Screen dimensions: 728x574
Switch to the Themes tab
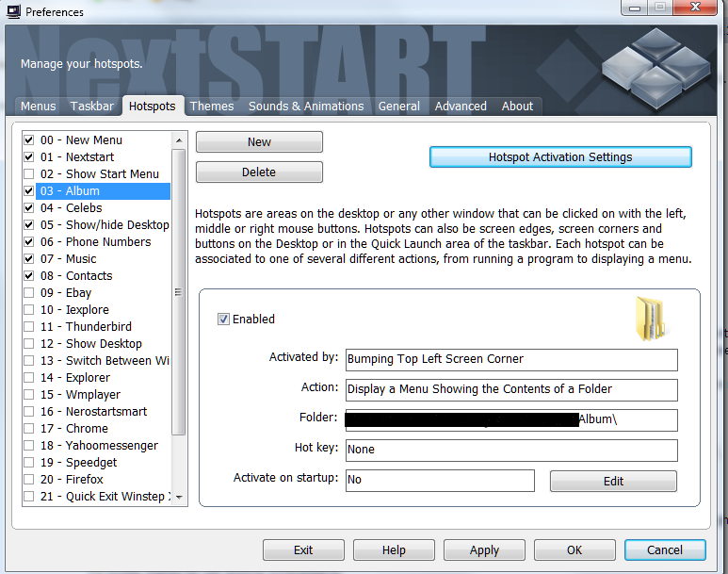[212, 107]
